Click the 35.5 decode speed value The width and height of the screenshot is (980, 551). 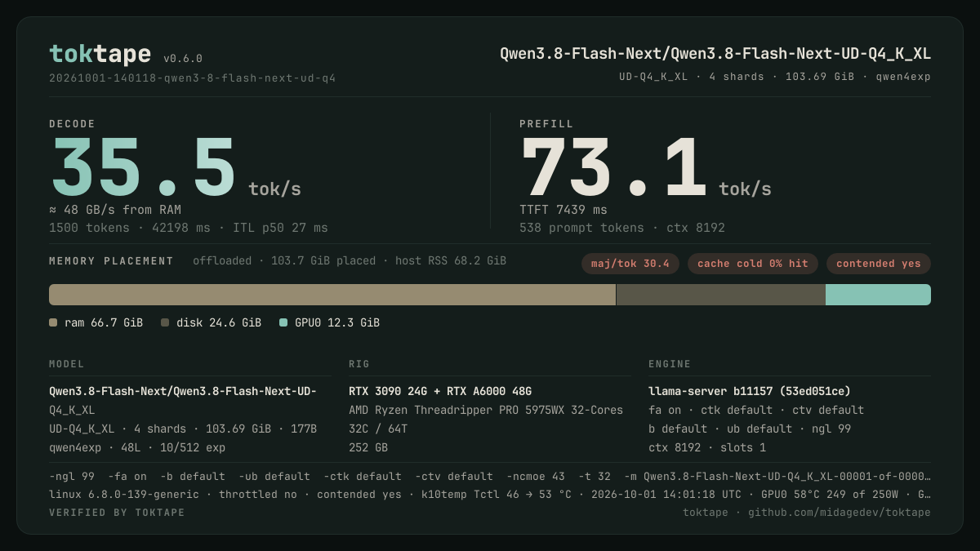[143, 167]
